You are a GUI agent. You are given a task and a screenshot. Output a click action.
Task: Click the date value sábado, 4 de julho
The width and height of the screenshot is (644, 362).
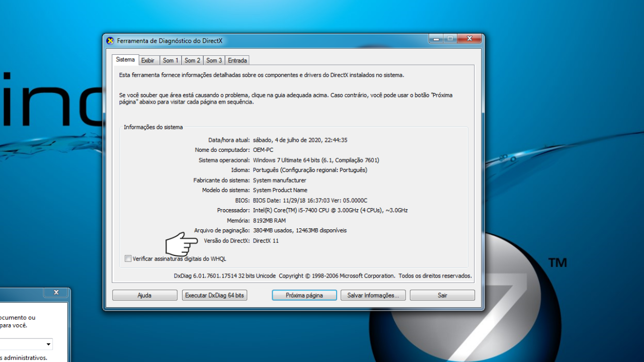click(x=300, y=140)
